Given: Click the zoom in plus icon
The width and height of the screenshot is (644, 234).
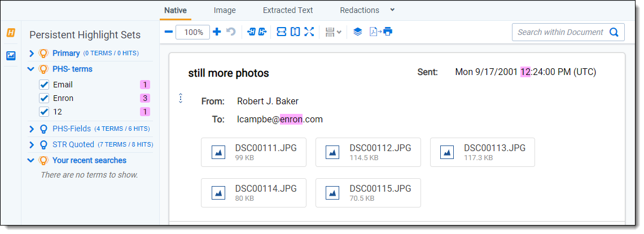Looking at the screenshot, I should pyautogui.click(x=217, y=32).
